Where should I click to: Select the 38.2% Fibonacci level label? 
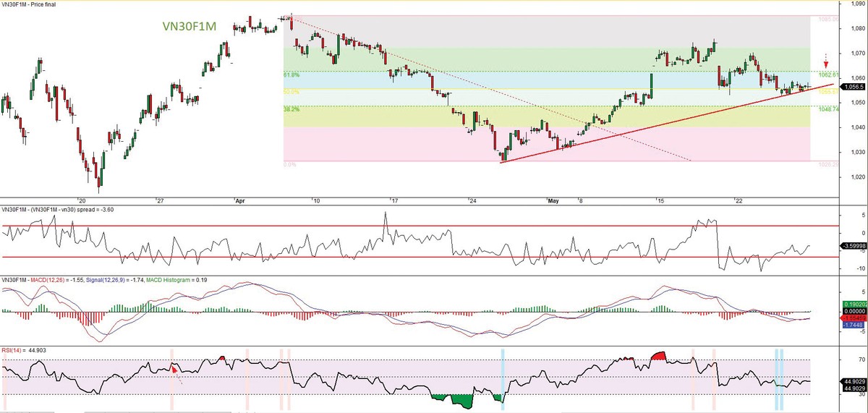[291, 109]
